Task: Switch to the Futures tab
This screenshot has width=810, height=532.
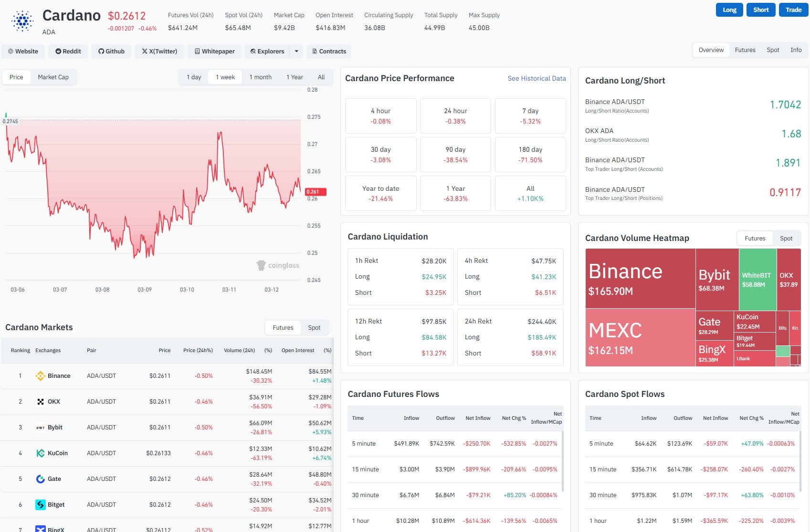Action: (745, 50)
